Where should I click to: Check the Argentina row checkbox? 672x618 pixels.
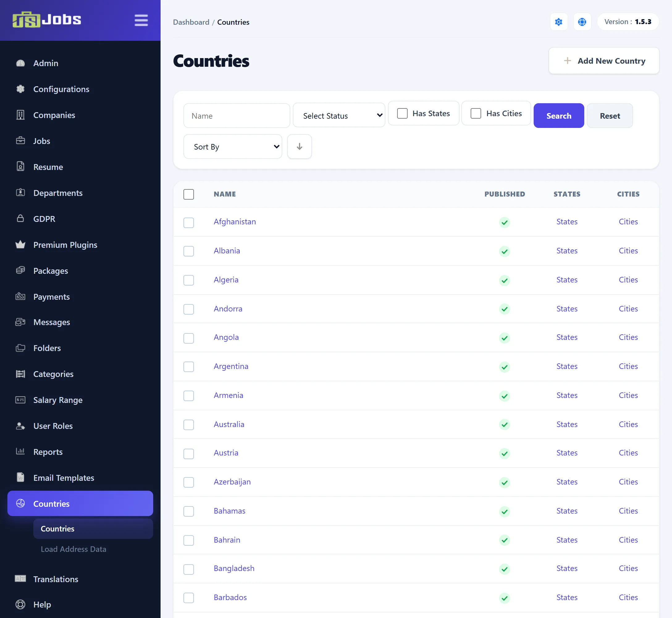[x=189, y=367]
